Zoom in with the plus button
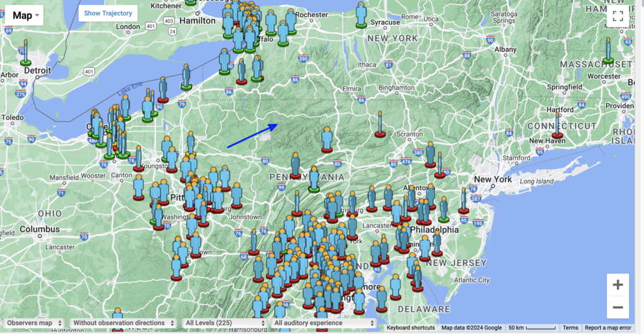The height and width of the screenshot is (334, 644). click(x=618, y=285)
